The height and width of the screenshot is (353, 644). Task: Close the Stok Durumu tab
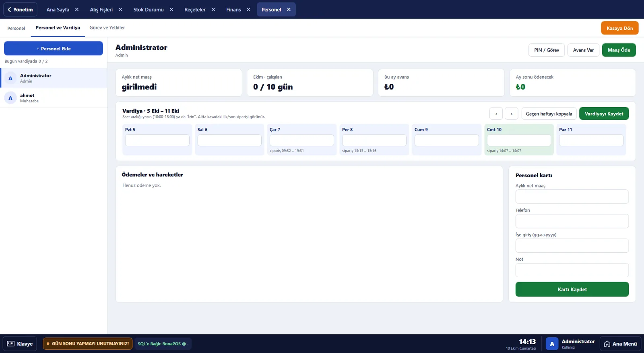(x=171, y=10)
